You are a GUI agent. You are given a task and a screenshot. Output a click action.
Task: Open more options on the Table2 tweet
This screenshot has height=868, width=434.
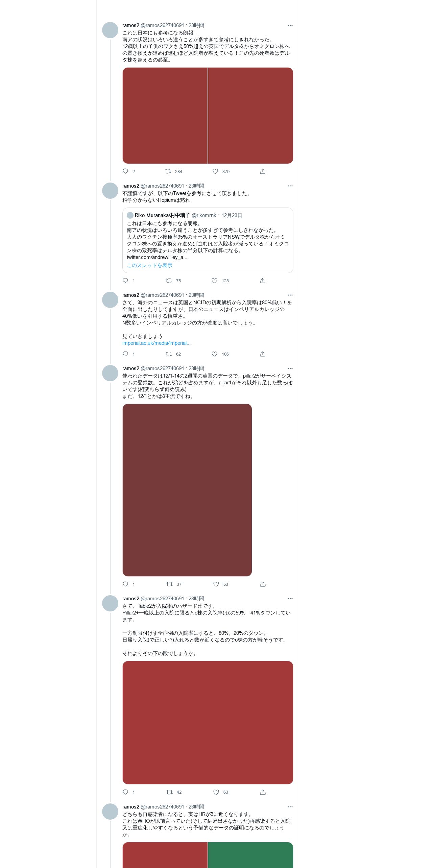290,599
